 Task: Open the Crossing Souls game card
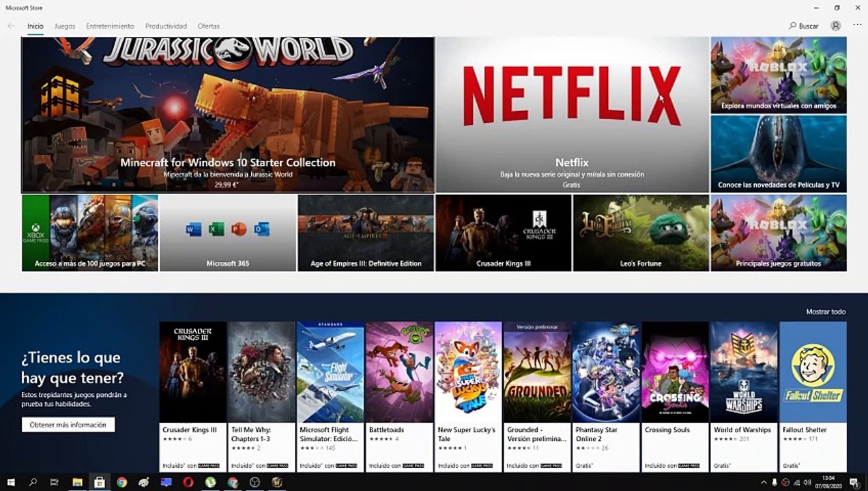[675, 396]
